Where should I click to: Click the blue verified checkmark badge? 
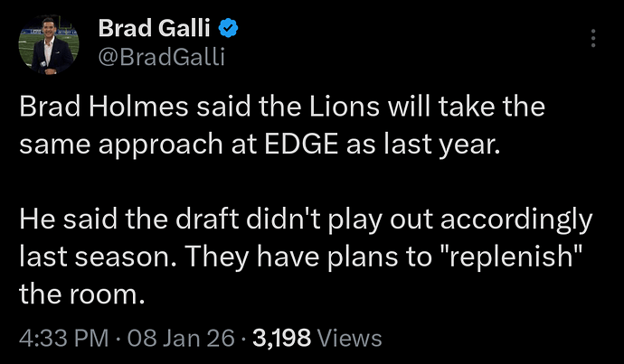(x=230, y=29)
